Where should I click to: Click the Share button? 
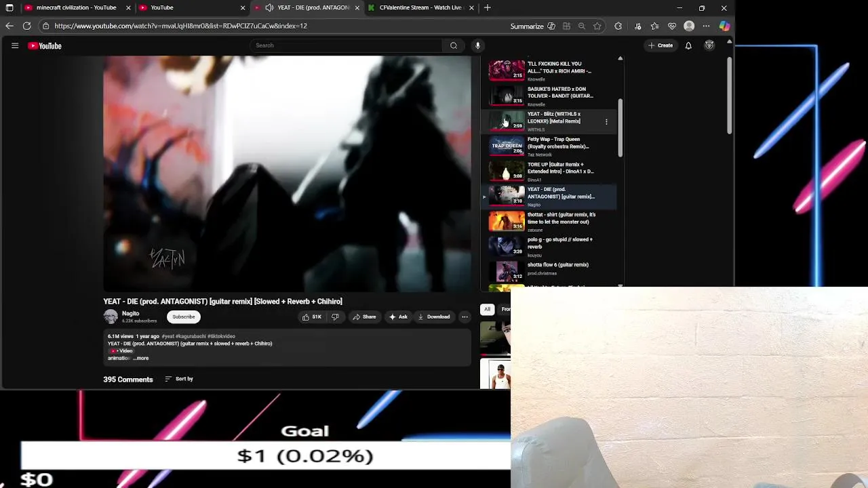[364, 317]
